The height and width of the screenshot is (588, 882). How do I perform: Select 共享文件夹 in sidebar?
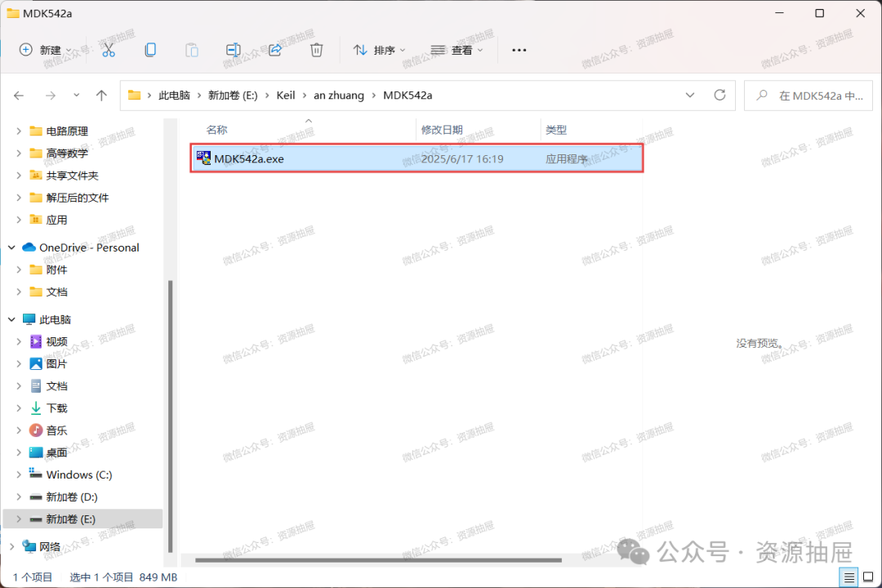click(72, 176)
